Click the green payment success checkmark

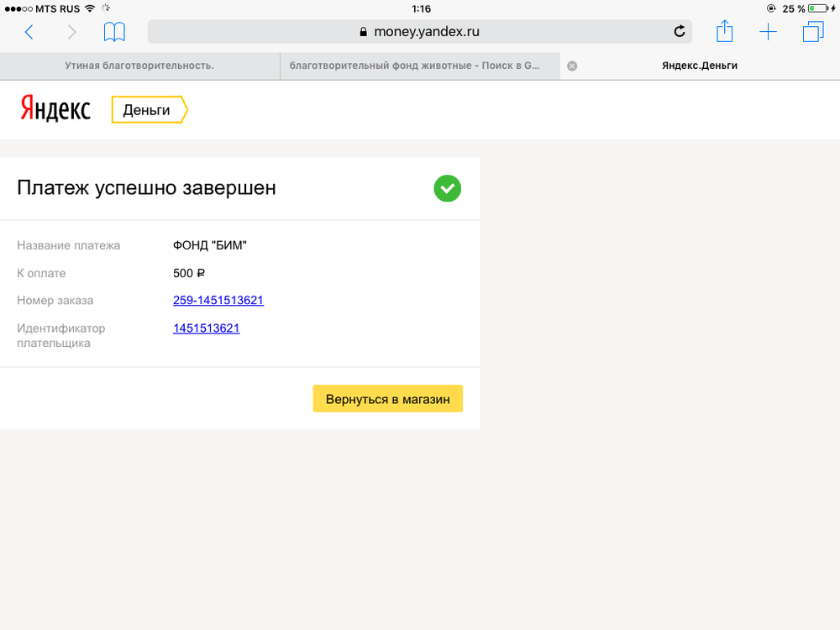tap(447, 188)
